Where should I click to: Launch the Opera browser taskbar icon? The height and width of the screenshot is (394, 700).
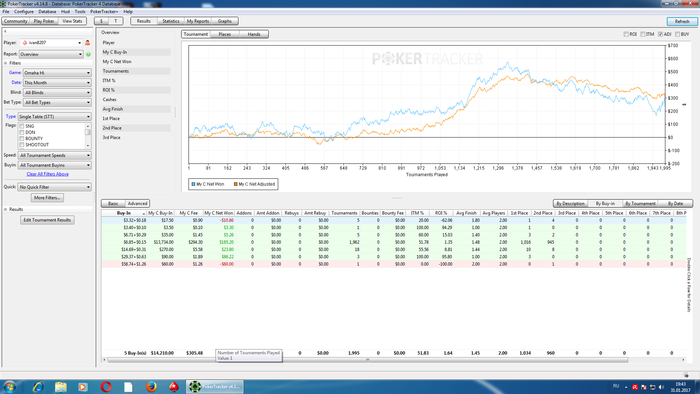[106, 386]
